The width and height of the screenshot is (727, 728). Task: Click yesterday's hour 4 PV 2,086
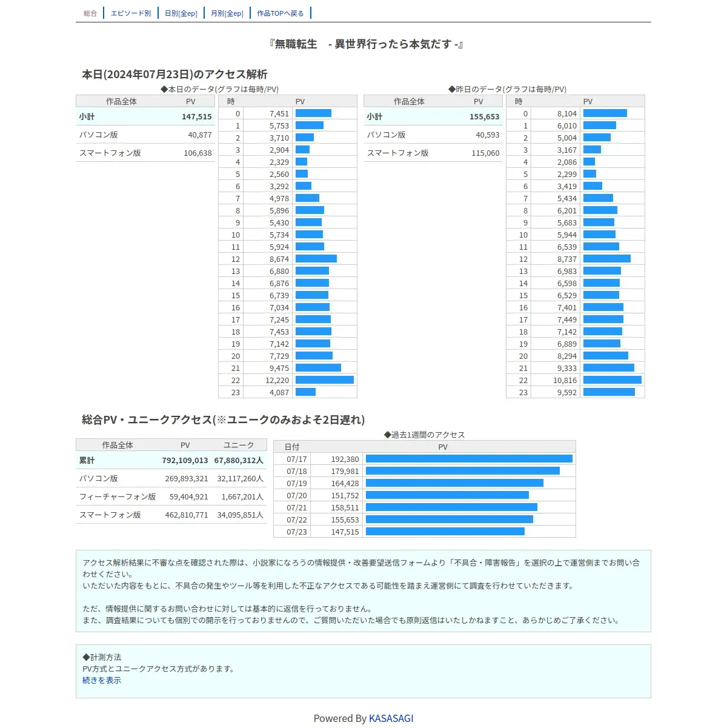567,162
